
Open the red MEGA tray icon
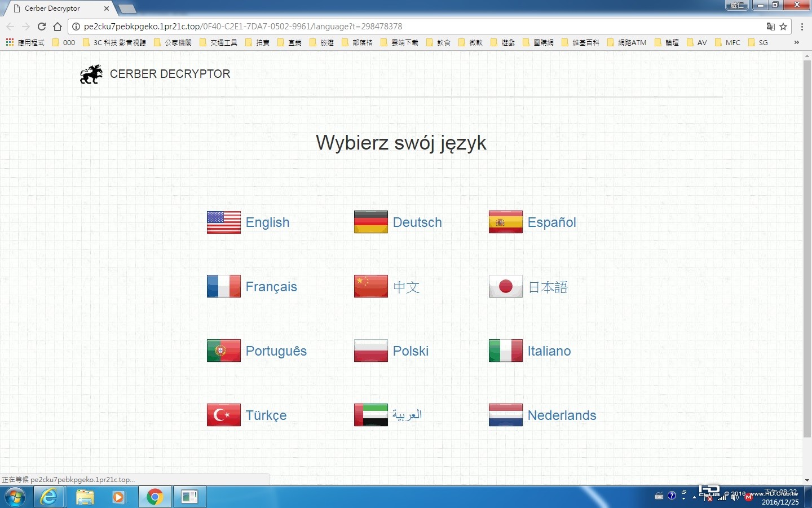(x=749, y=497)
